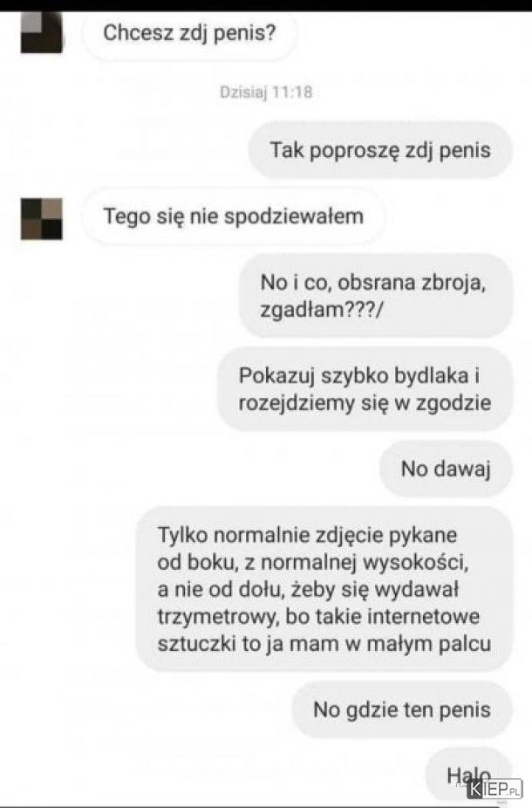Click the 'Dzisiaj 11:18' timestamp
The image size is (532, 808).
point(266,92)
